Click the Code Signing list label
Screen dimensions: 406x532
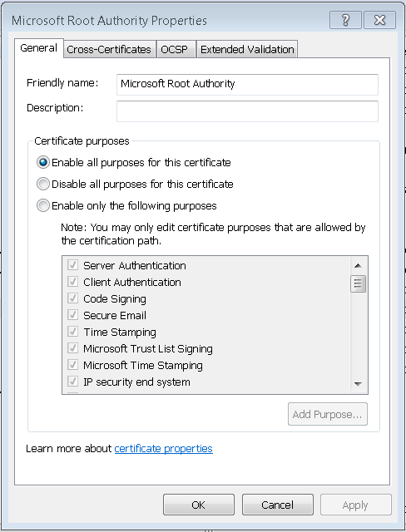point(115,298)
